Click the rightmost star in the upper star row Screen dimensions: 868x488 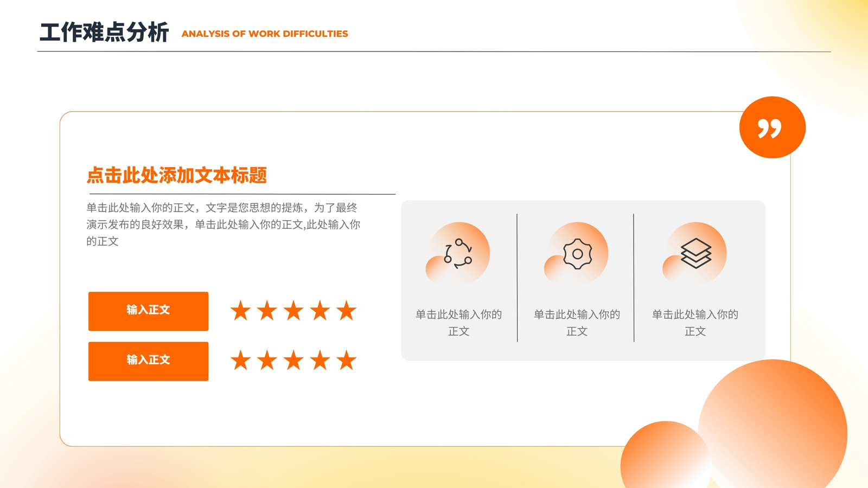click(x=346, y=311)
